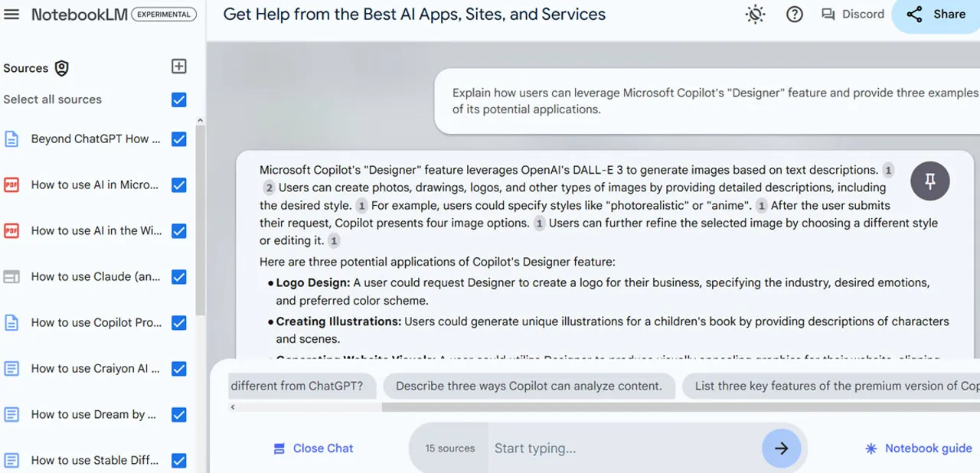
Task: Toggle the light/dark theme icon
Action: tap(756, 15)
